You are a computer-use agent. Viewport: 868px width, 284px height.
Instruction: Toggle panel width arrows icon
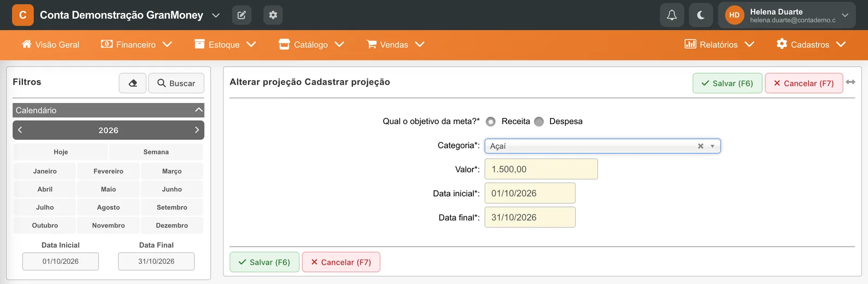point(851,82)
